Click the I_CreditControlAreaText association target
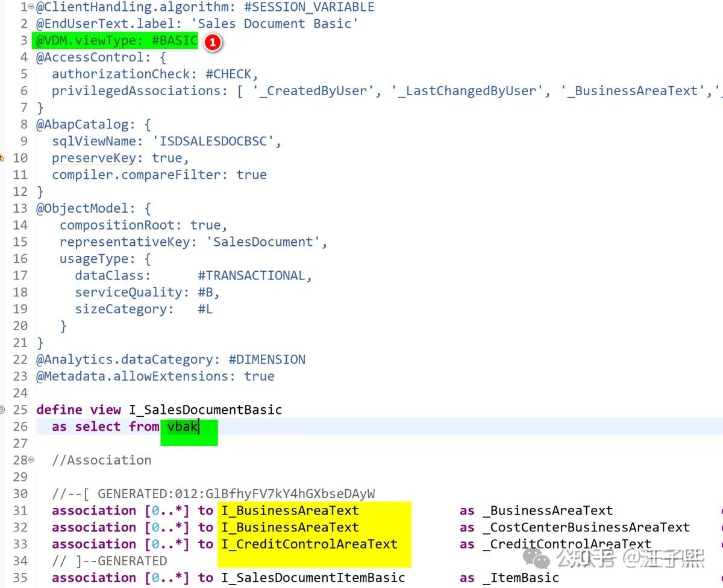Viewport: 723px width, 588px height. (x=308, y=544)
